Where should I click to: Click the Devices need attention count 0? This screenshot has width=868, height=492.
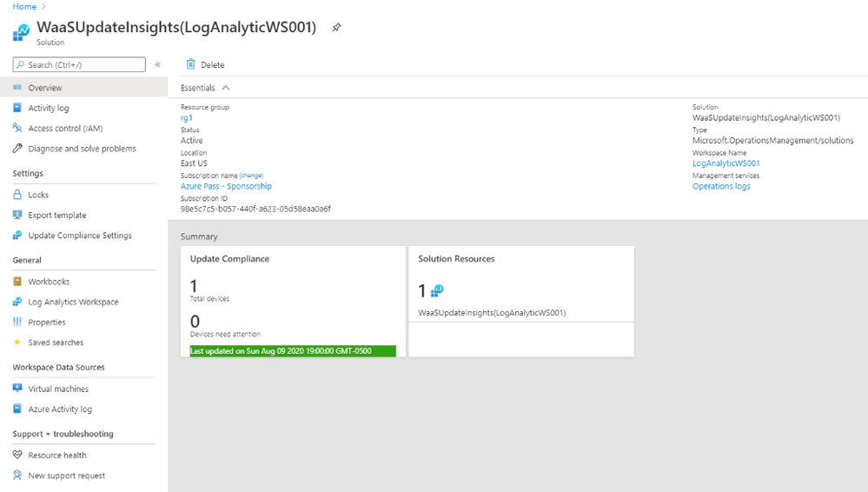pyautogui.click(x=195, y=322)
